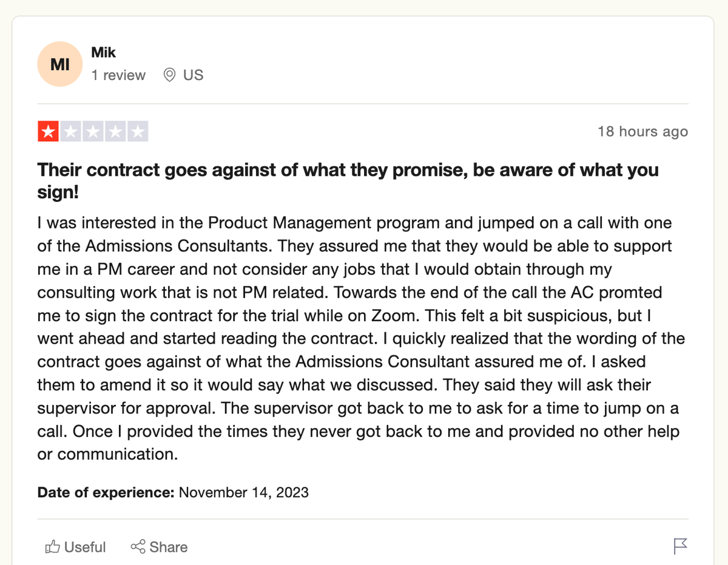Screen dimensions: 728x565
Task: Click the location pin icon
Action: click(170, 75)
